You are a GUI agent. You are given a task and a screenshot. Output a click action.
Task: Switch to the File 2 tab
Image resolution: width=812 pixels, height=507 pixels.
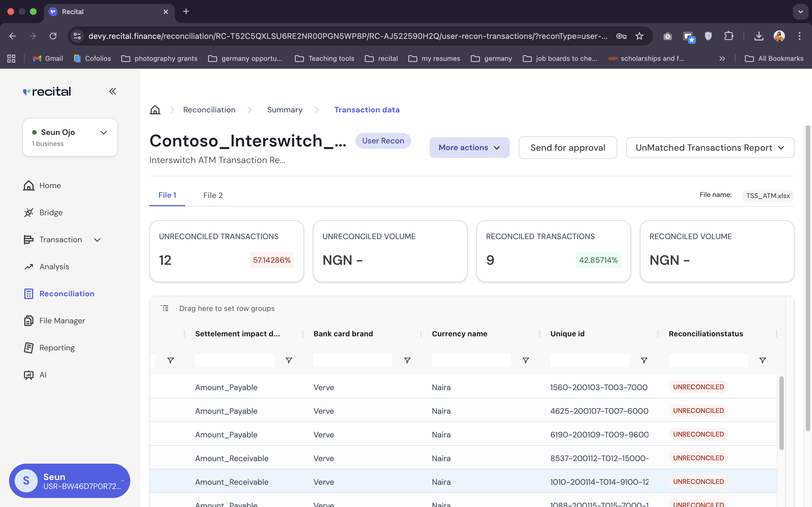(x=213, y=195)
